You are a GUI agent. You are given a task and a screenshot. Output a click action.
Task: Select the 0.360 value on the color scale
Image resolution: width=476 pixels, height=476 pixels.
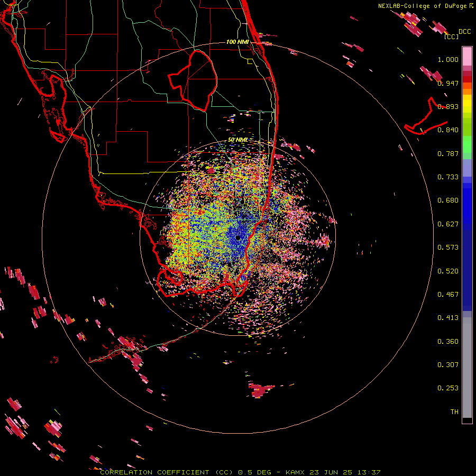(x=448, y=342)
